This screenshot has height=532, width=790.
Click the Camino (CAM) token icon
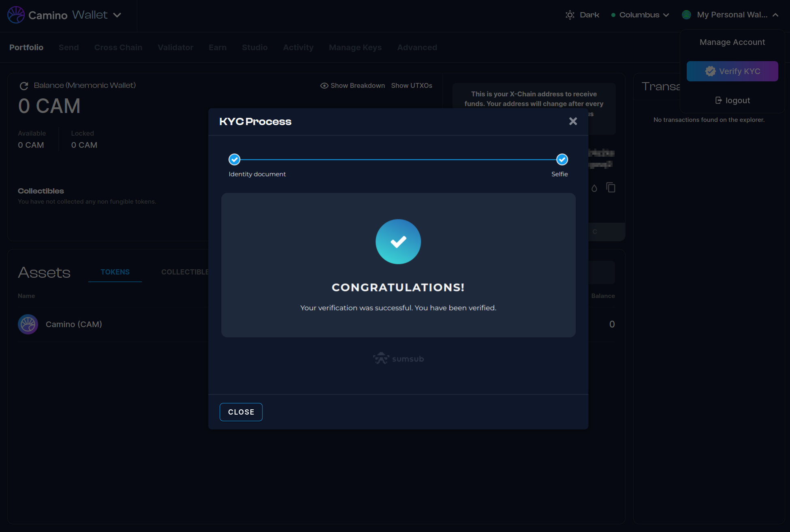[x=28, y=324]
